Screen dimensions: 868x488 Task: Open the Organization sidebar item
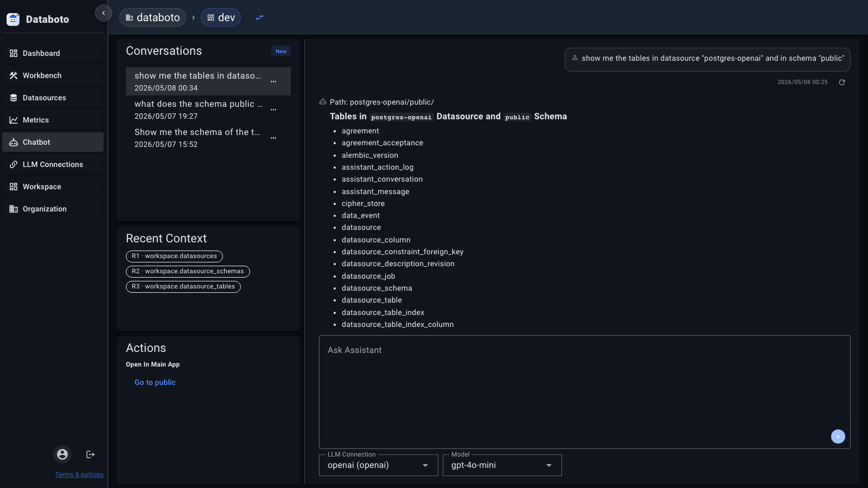(x=53, y=209)
